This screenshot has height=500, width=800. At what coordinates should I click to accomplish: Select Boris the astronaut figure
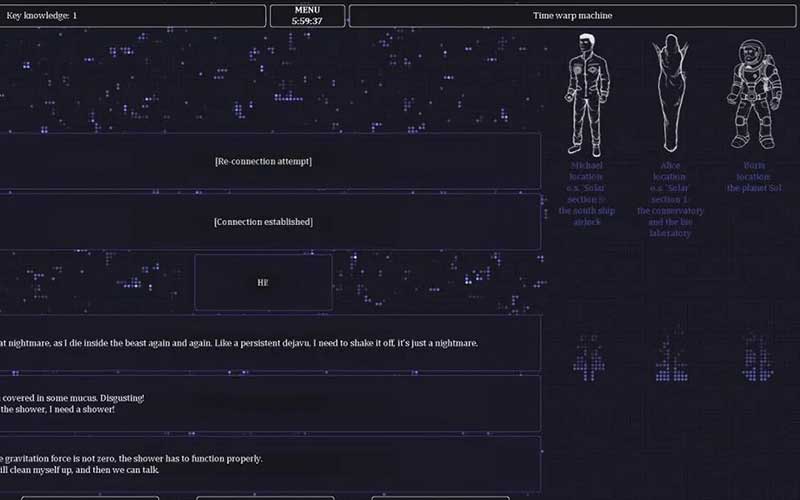[755, 93]
